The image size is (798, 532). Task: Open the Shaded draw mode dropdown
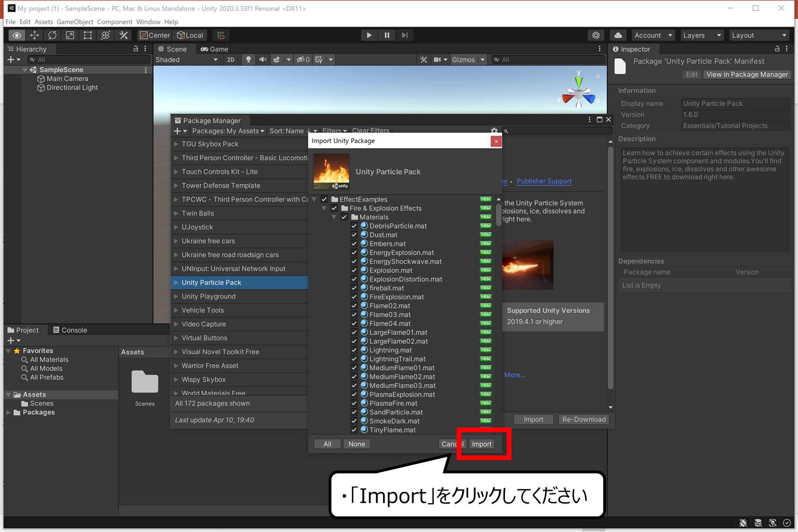(187, 60)
